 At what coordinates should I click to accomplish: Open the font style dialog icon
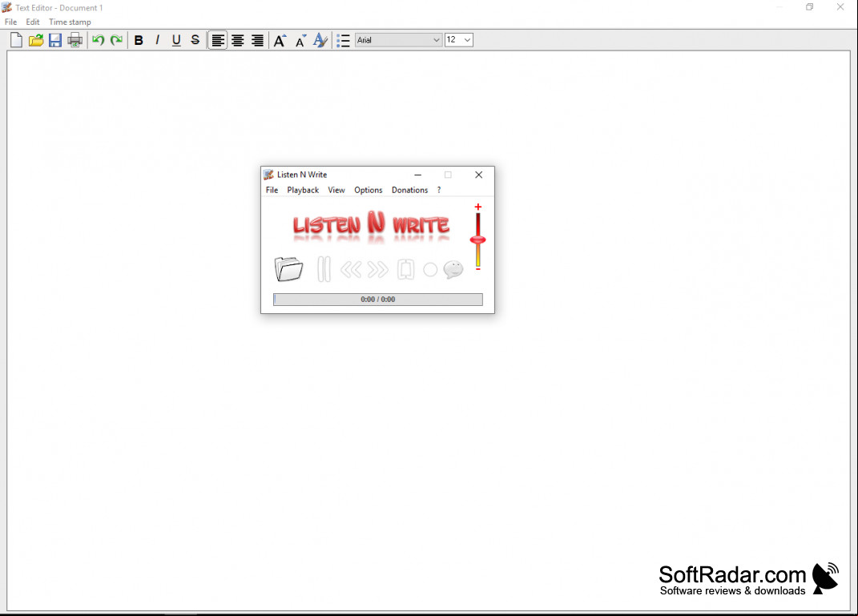pos(320,40)
